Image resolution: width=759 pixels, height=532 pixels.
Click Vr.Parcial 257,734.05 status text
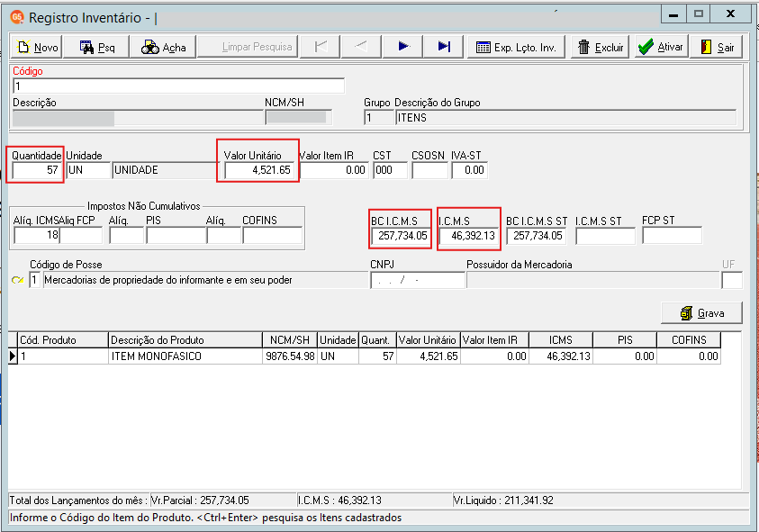tap(200, 500)
